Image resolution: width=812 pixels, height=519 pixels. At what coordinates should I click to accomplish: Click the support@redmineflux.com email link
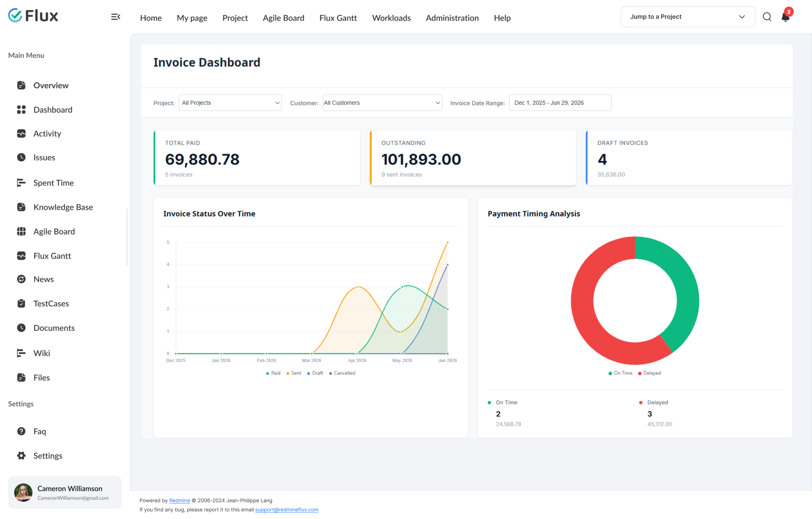[287, 509]
